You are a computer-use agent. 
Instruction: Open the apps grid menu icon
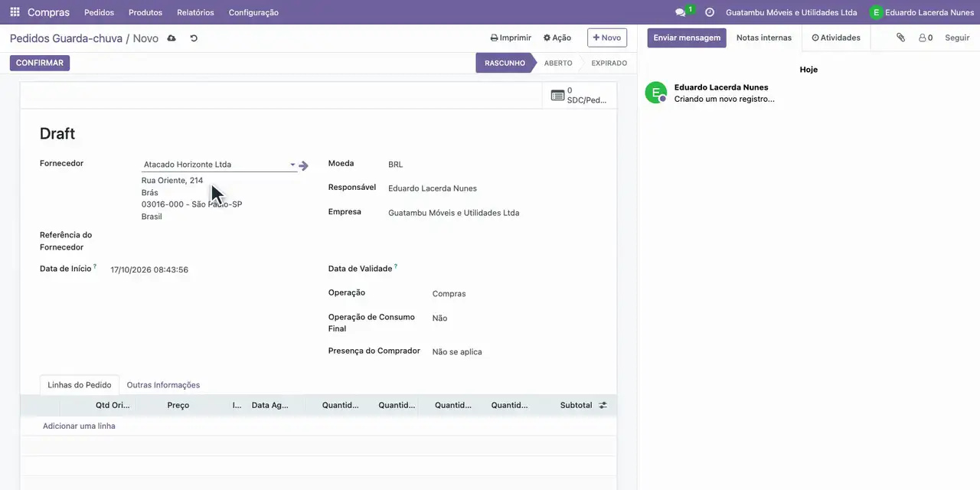coord(15,12)
